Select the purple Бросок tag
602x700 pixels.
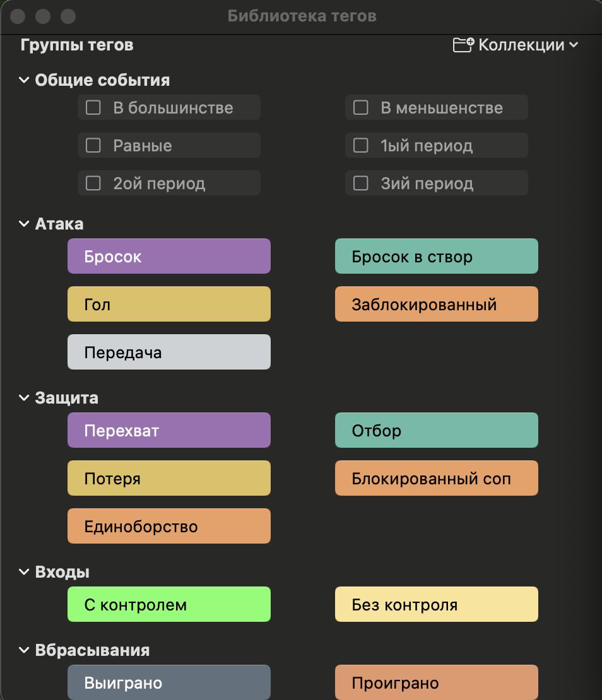coord(169,256)
